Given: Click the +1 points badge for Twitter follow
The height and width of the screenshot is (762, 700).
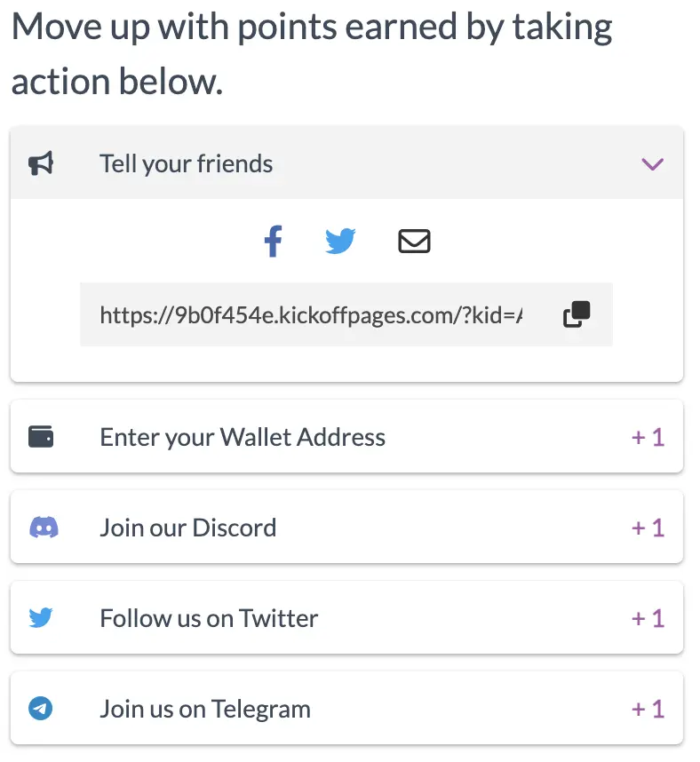Looking at the screenshot, I should [x=648, y=618].
